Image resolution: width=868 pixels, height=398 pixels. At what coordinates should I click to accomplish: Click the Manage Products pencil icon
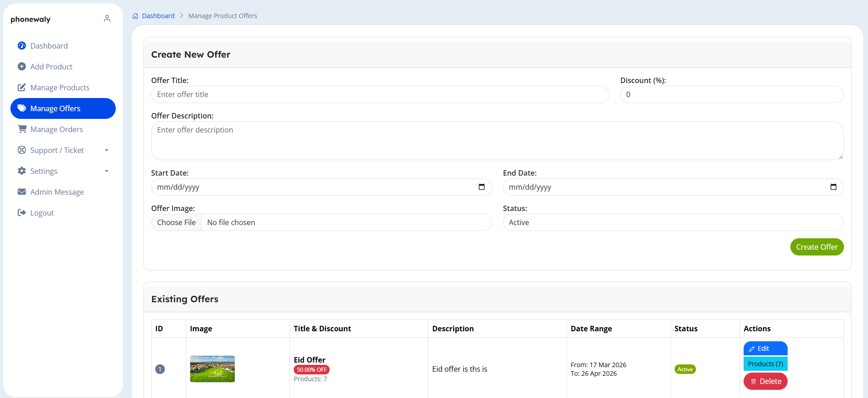click(22, 87)
